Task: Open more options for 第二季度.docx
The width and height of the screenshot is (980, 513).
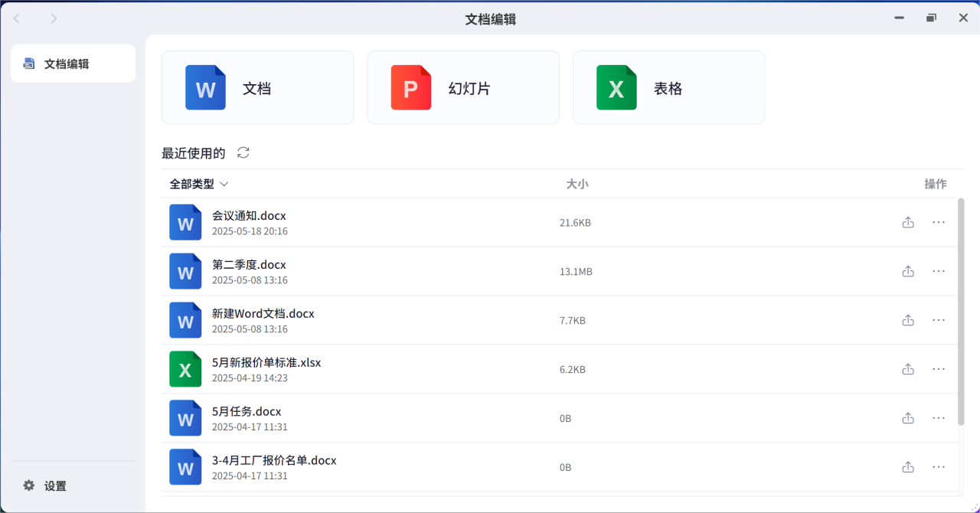Action: pos(939,271)
